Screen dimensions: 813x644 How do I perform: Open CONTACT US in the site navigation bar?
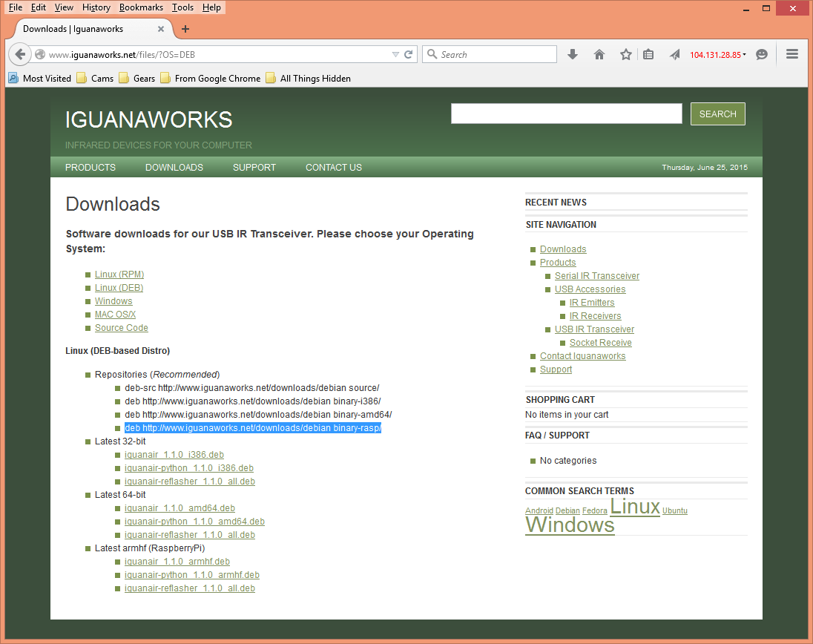point(333,168)
